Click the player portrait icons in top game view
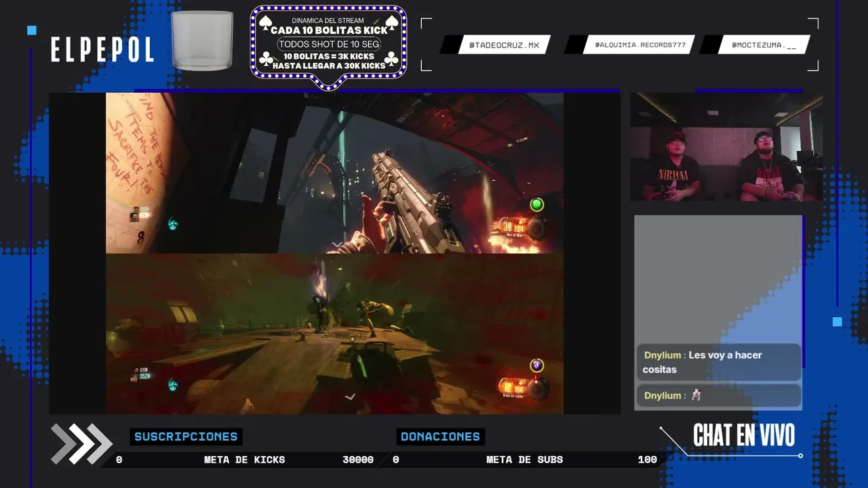The height and width of the screenshot is (488, 868). pyautogui.click(x=136, y=215)
